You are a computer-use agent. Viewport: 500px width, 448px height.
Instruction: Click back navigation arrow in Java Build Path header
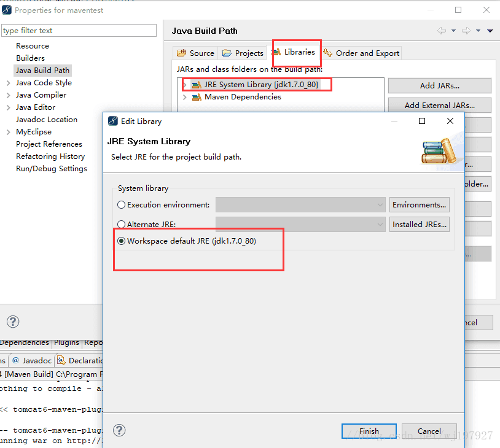click(442, 31)
